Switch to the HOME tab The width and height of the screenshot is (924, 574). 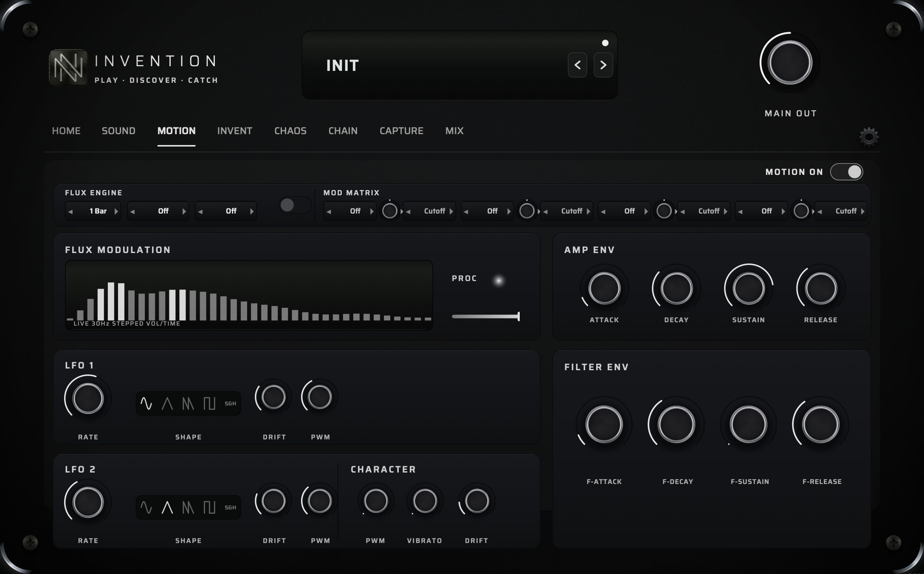(66, 131)
